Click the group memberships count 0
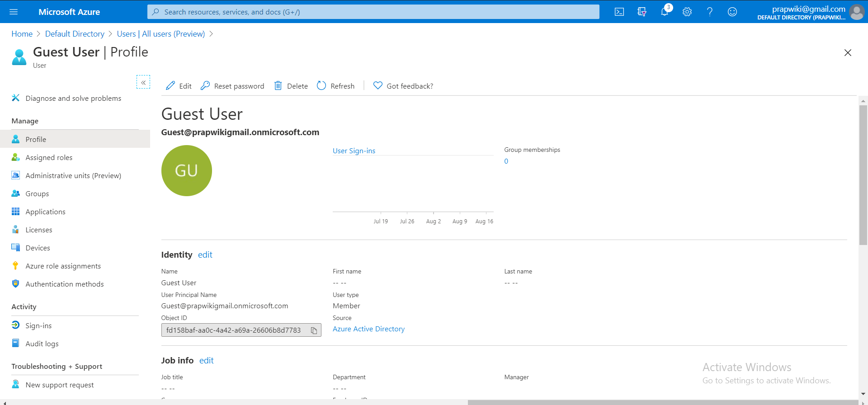Image resolution: width=868 pixels, height=405 pixels. 506,161
